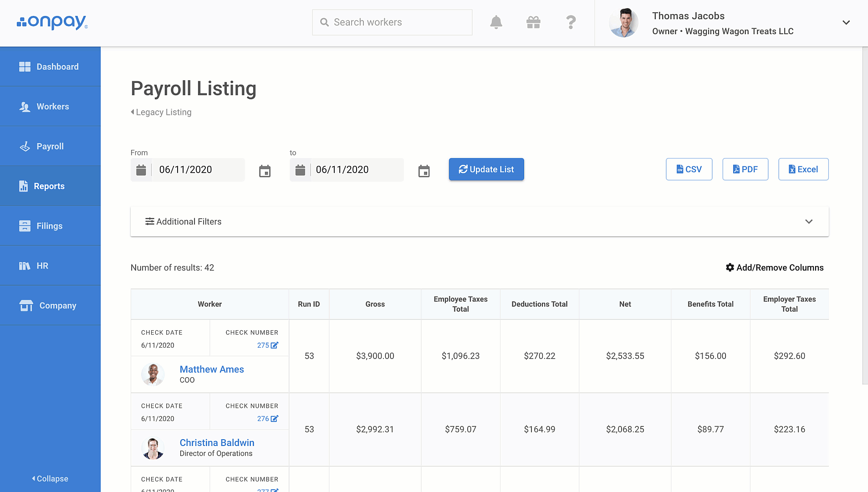Click the Employer Taxes Total header
Image resolution: width=868 pixels, height=492 pixels.
[789, 304]
